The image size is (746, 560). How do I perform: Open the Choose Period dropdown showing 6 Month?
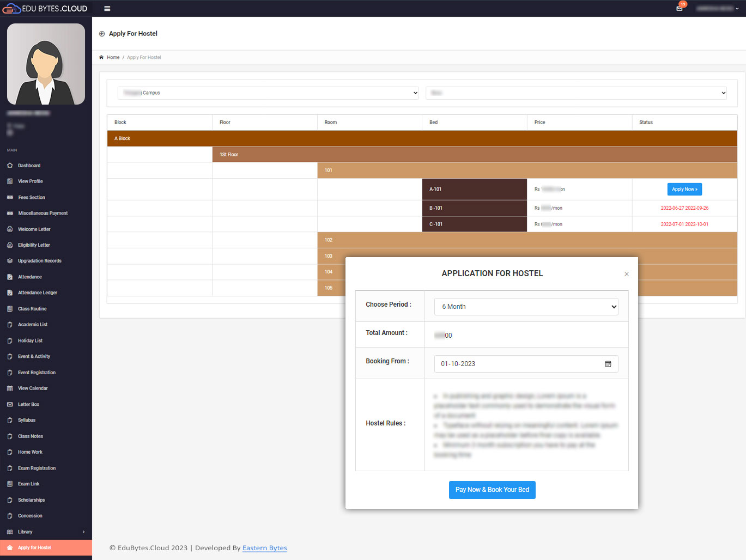(x=526, y=307)
